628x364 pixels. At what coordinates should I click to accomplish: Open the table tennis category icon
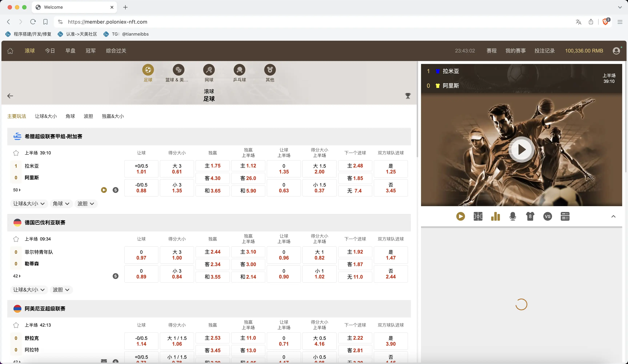tap(239, 70)
